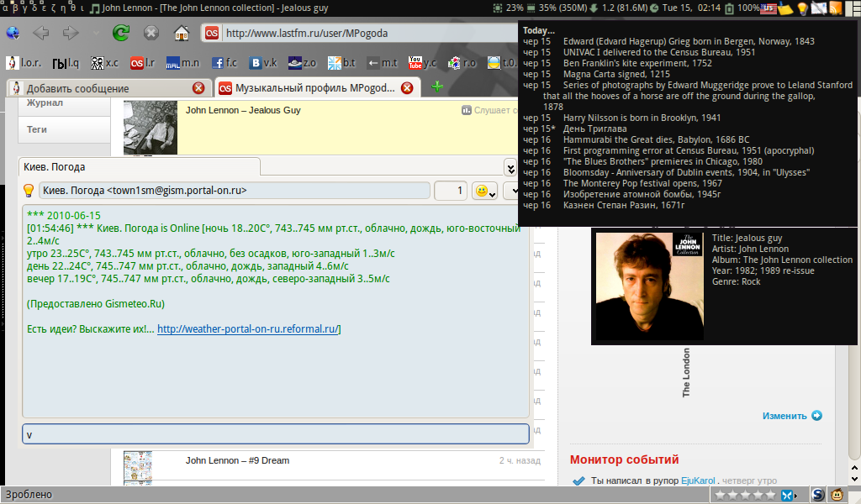Open the l.r Last.fm bookmark
The width and height of the screenshot is (861, 504).
click(x=142, y=63)
